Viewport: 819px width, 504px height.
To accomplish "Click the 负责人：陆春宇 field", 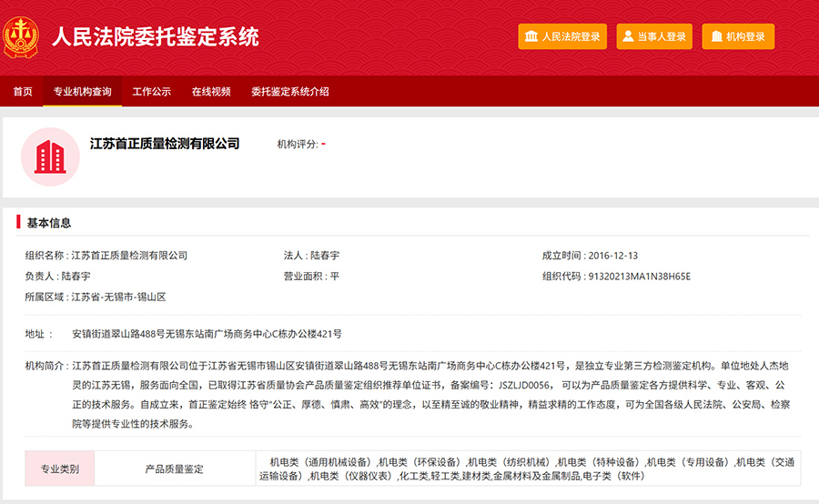I will (57, 277).
